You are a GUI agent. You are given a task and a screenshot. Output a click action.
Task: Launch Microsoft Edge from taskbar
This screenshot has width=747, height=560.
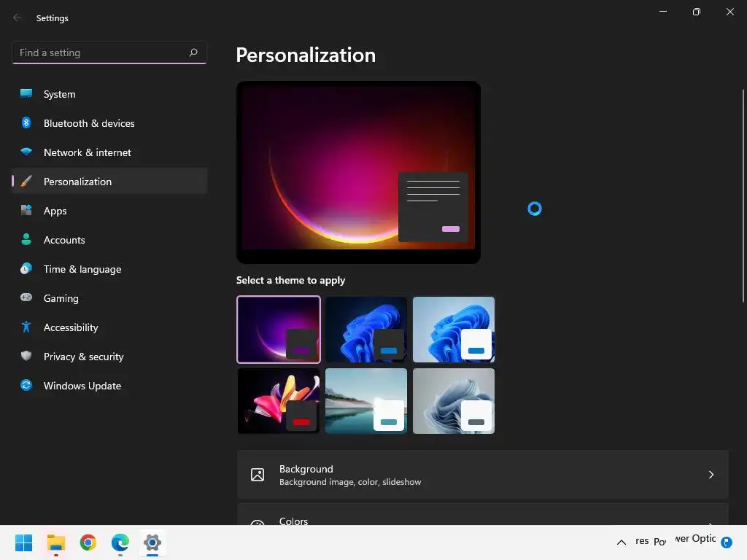click(120, 542)
